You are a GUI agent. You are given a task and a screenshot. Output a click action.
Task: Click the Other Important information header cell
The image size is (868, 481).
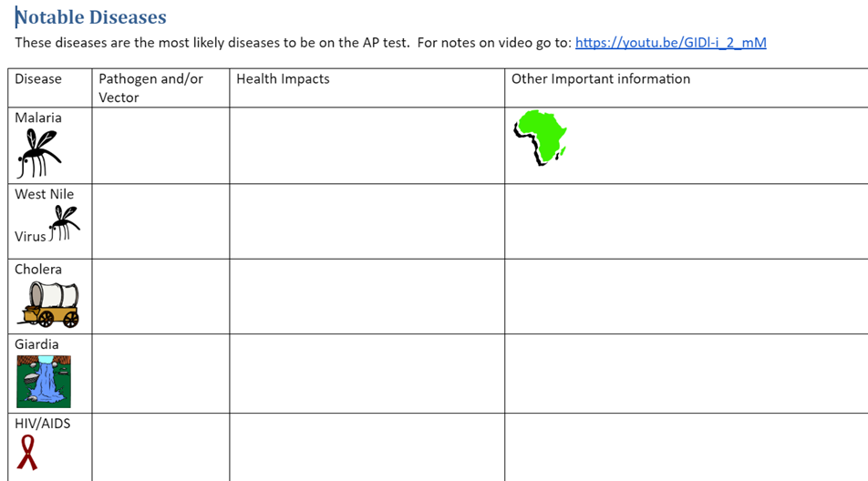coord(686,87)
